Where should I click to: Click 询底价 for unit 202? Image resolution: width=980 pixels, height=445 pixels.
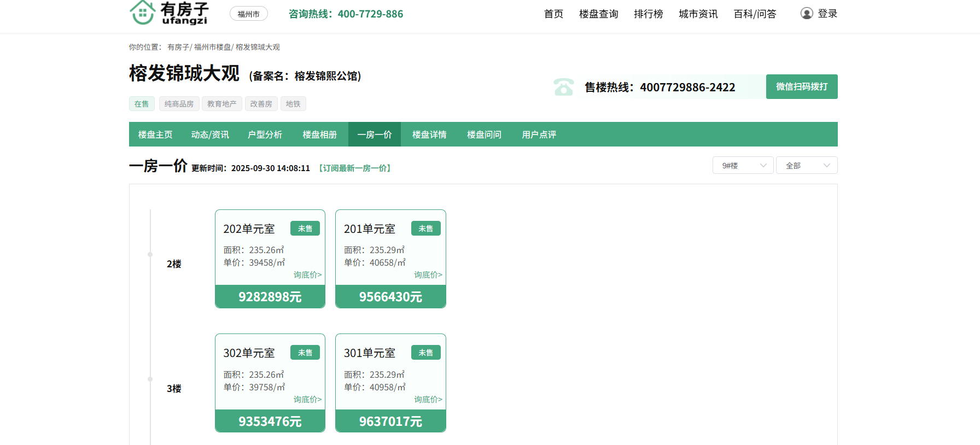coord(307,275)
